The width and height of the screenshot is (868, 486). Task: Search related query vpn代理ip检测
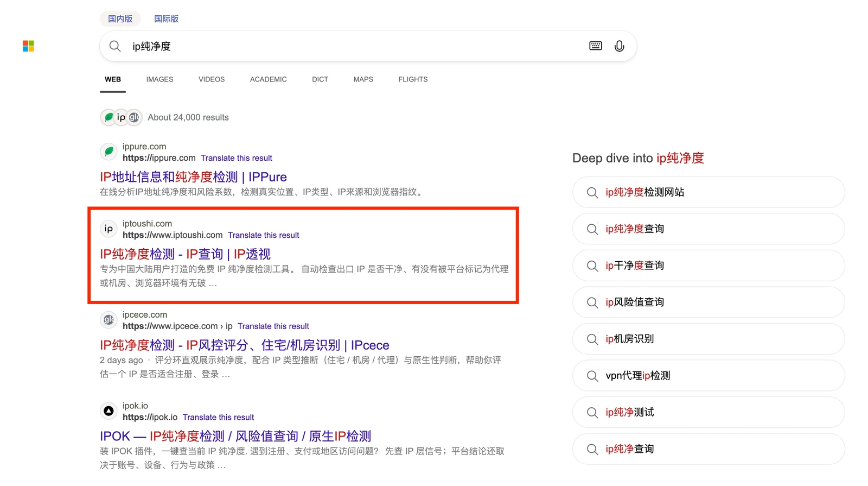pos(709,376)
